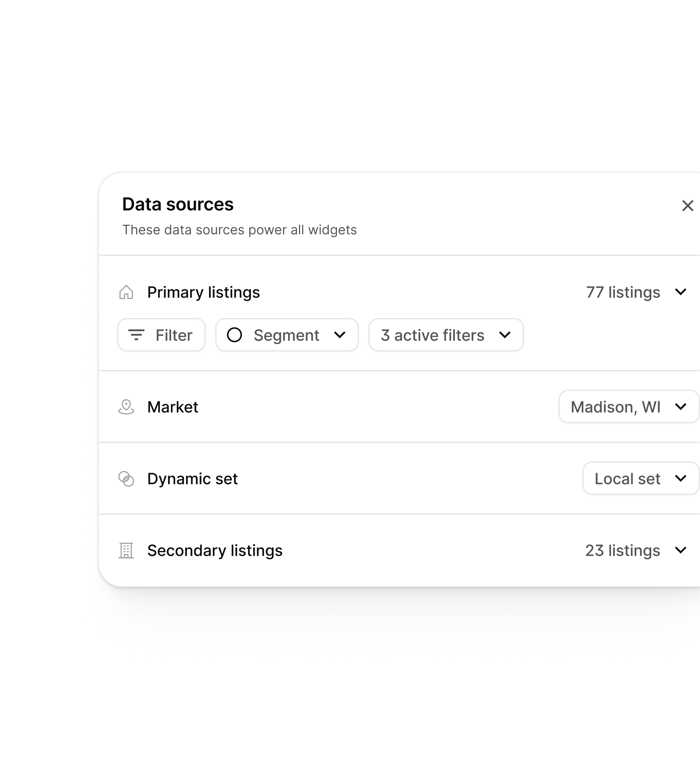The width and height of the screenshot is (700, 758).
Task: Open the Local set dropdown
Action: click(640, 479)
